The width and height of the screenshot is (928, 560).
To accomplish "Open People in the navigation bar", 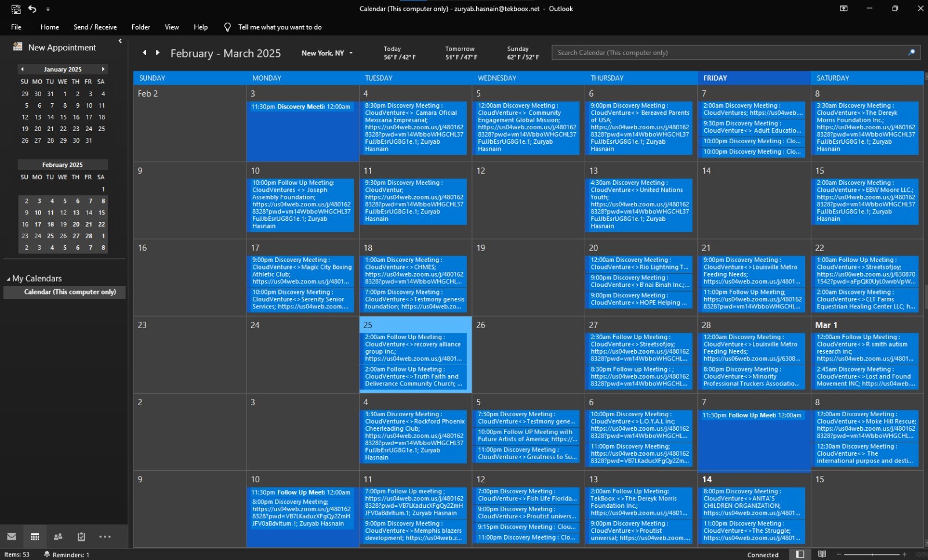I will (58, 537).
